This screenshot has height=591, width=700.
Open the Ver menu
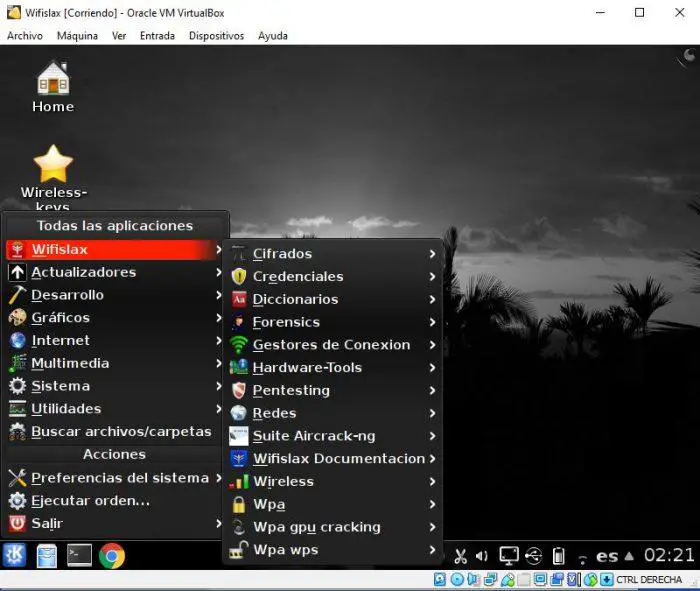(x=119, y=36)
